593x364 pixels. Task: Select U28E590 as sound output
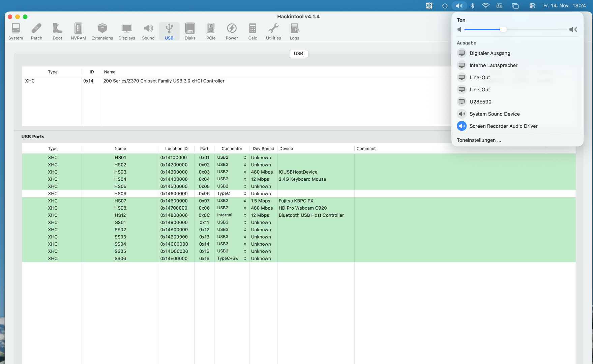pyautogui.click(x=480, y=102)
